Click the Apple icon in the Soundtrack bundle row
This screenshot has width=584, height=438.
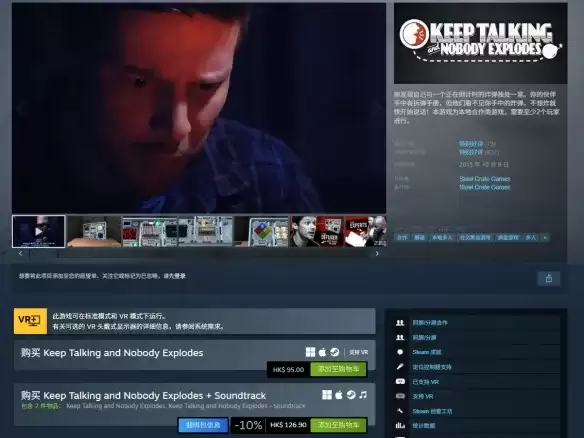[339, 395]
